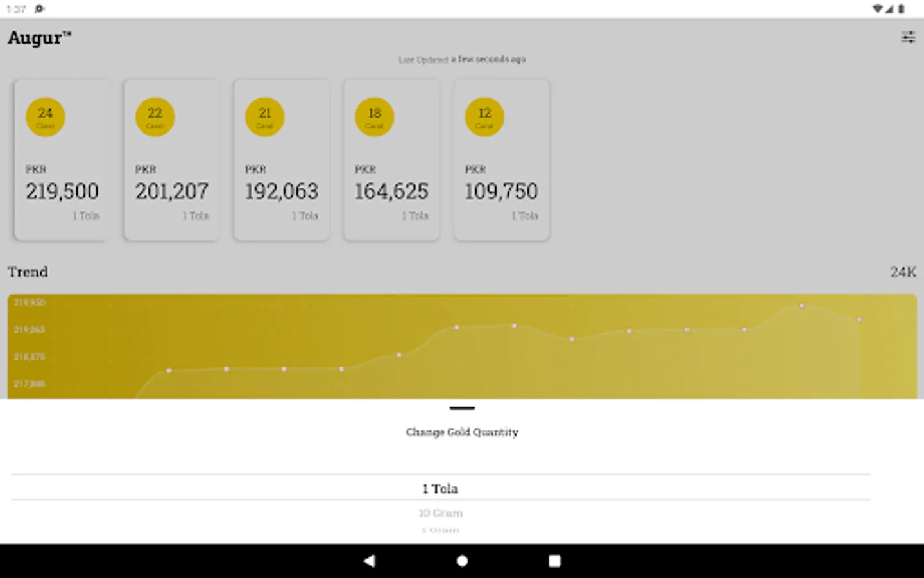Viewport: 924px width, 578px height.
Task: Click the Trend heading
Action: pos(28,272)
